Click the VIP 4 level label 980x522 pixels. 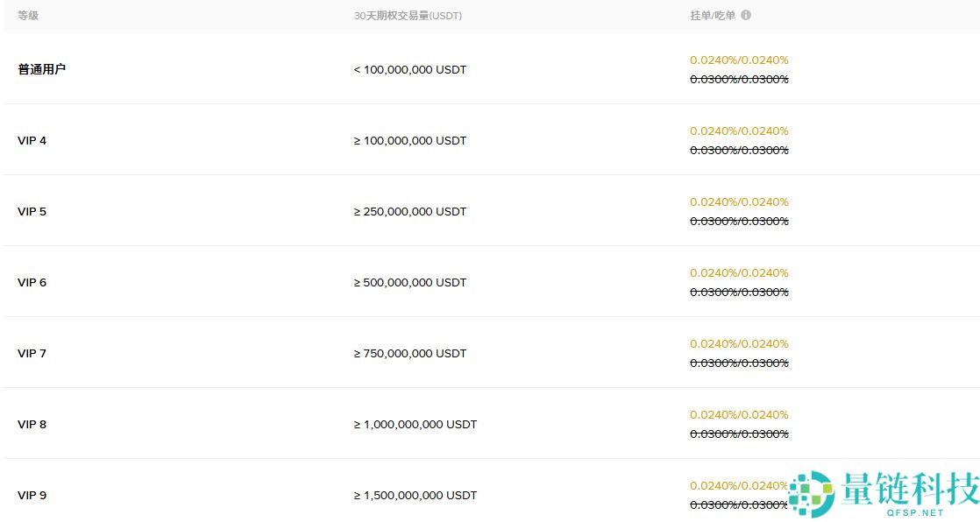coord(32,140)
